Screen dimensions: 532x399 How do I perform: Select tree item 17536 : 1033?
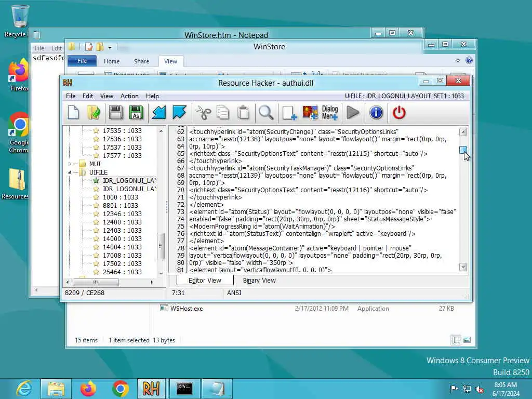point(122,139)
